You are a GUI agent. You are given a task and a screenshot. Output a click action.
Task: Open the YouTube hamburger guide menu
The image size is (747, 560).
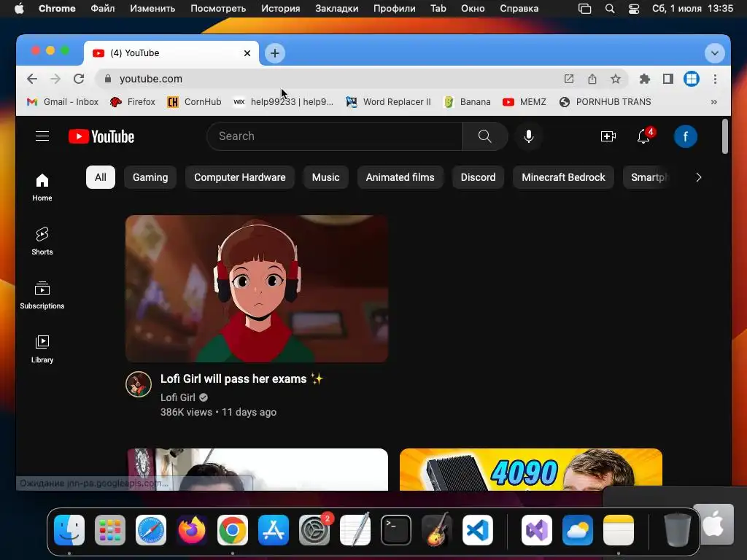coord(42,136)
